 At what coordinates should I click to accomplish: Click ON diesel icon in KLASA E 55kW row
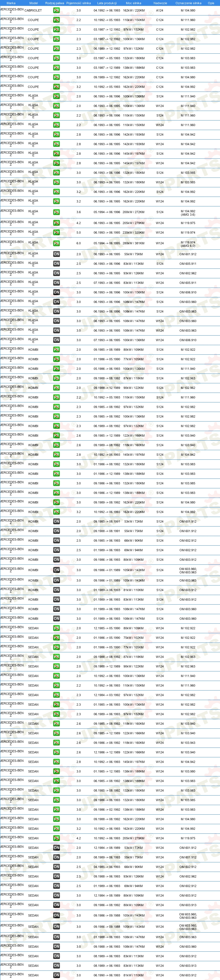tap(57, 254)
